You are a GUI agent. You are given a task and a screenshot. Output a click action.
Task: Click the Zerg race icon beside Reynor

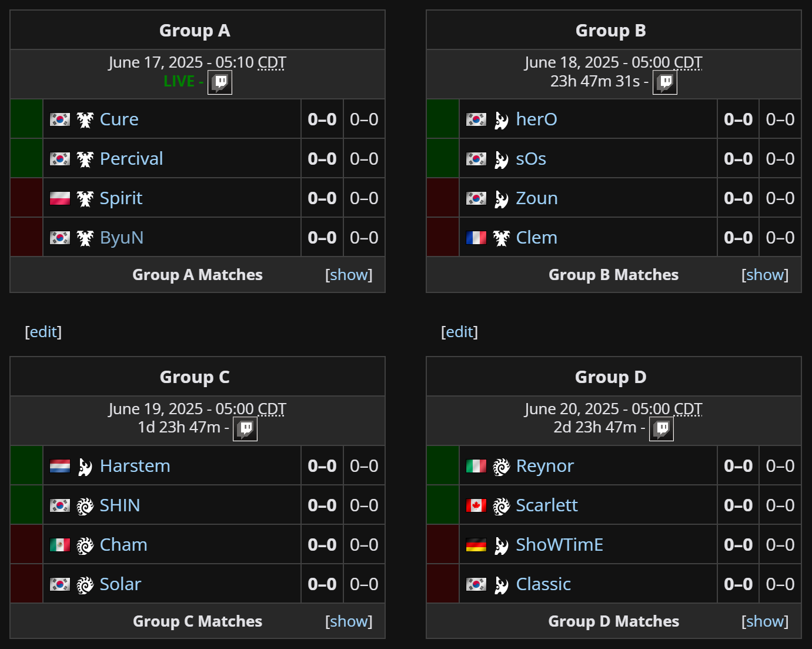coord(502,467)
